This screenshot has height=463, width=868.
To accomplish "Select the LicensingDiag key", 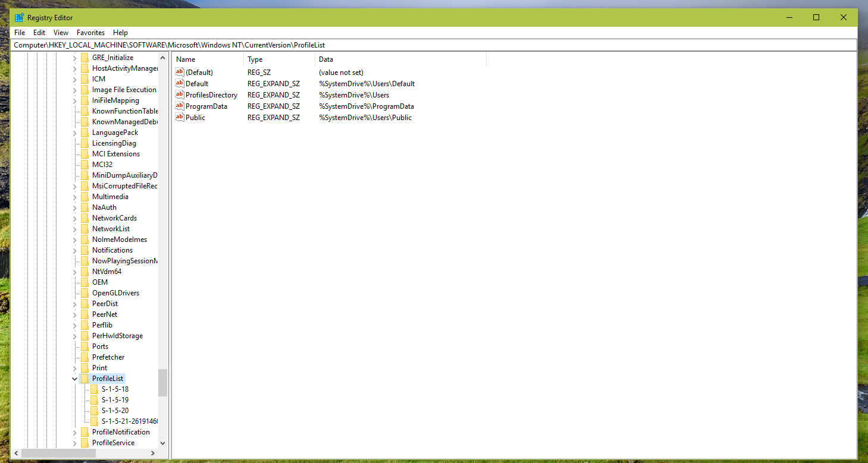I will [x=114, y=143].
